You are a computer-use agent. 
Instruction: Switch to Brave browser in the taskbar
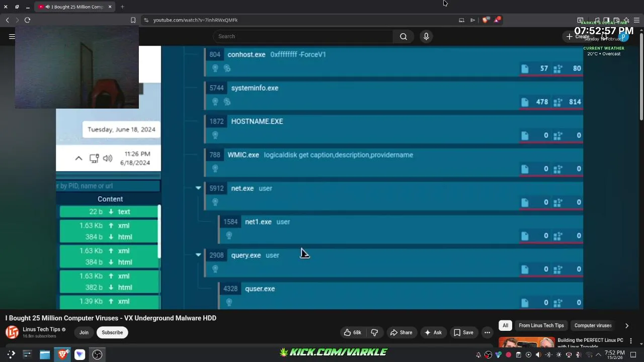62,354
